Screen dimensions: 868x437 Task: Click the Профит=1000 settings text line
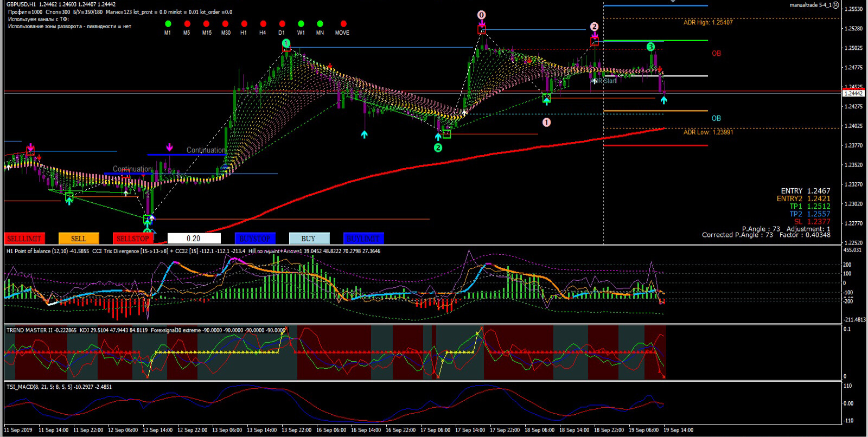pyautogui.click(x=120, y=12)
